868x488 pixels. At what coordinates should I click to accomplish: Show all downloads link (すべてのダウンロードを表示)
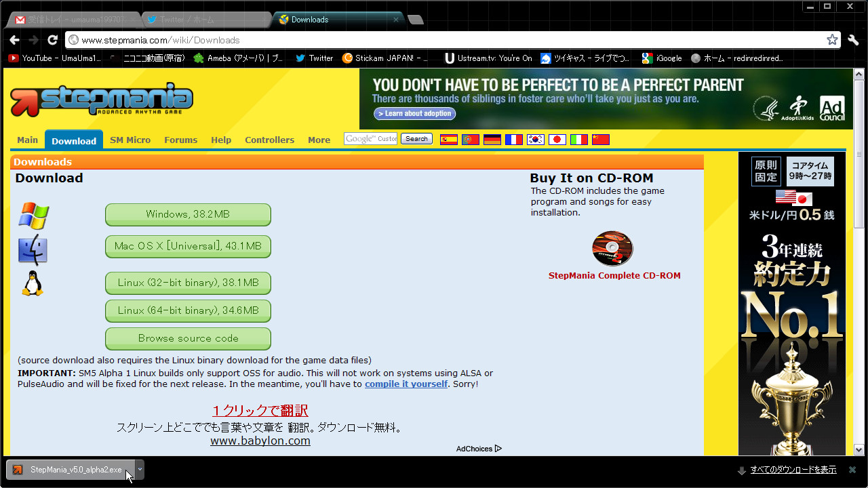pyautogui.click(x=793, y=470)
